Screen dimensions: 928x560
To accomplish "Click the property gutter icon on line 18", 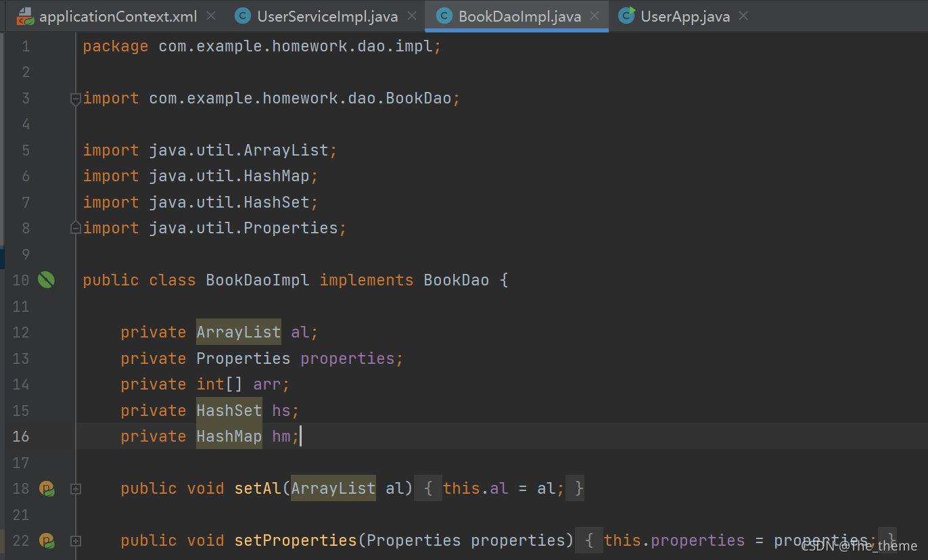I will (x=47, y=488).
